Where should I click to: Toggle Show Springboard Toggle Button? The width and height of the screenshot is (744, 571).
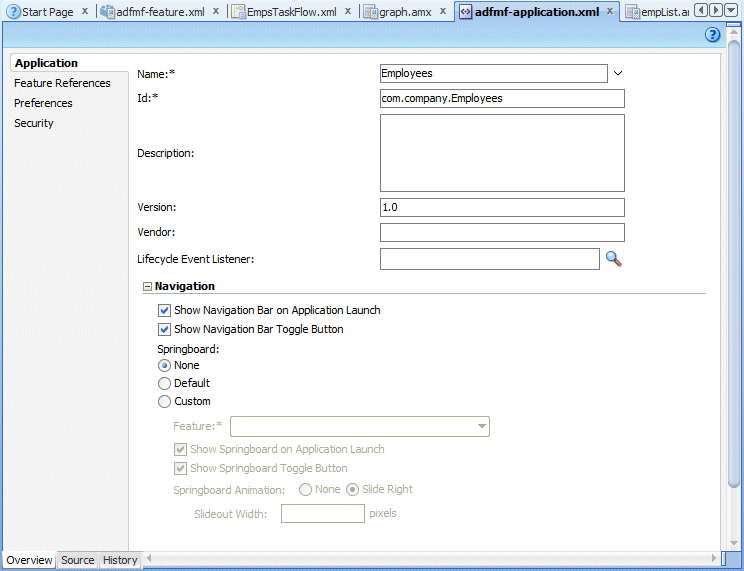pyautogui.click(x=180, y=468)
